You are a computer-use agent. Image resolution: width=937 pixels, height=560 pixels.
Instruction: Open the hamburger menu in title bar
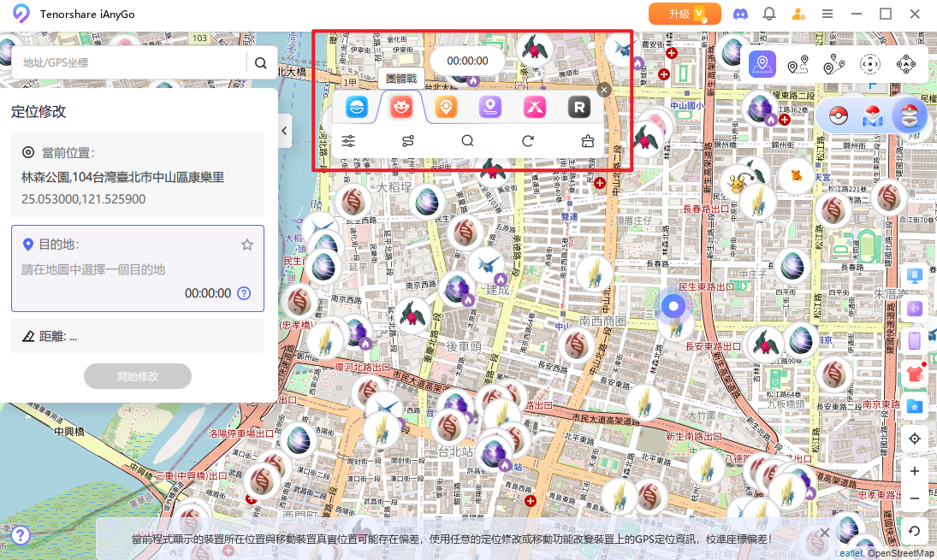[x=827, y=14]
